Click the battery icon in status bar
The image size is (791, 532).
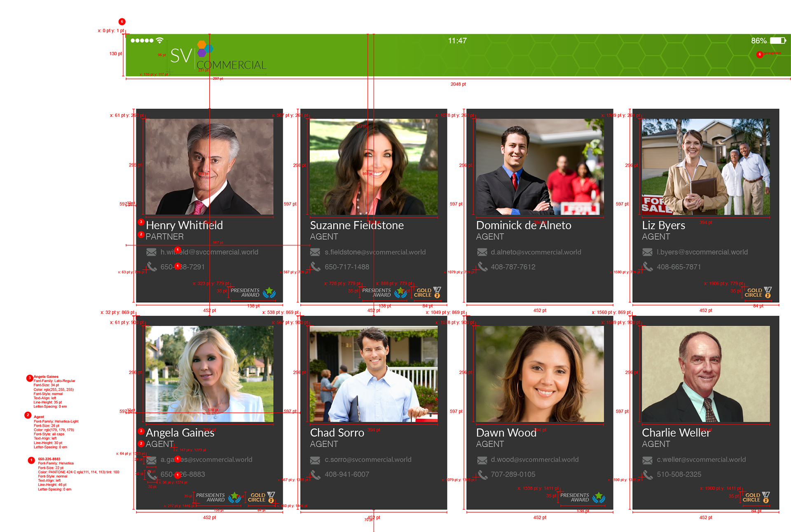[x=778, y=41]
